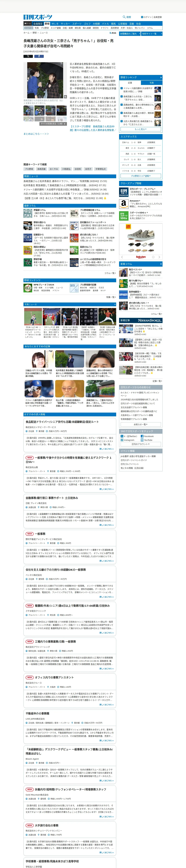Open the 評論家コラム column icon
The image size is (186, 868).
click(28, 213)
